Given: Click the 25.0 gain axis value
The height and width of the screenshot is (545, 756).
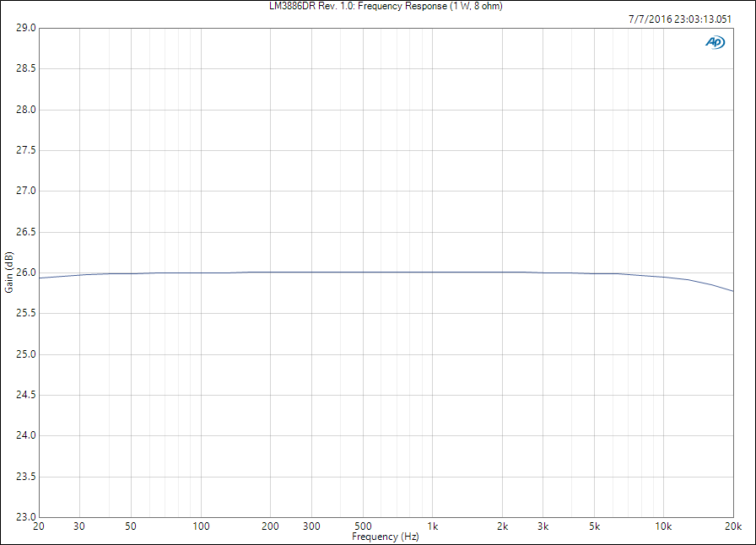Looking at the screenshot, I should pyautogui.click(x=26, y=354).
